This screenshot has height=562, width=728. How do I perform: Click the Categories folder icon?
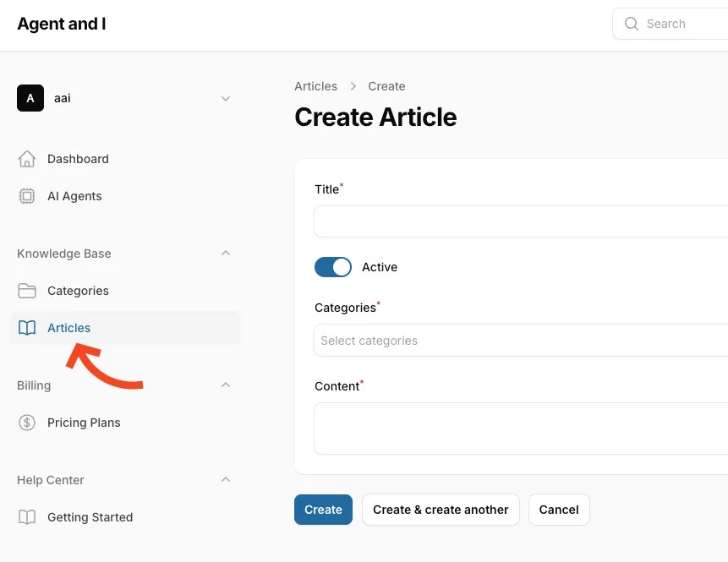point(27,291)
